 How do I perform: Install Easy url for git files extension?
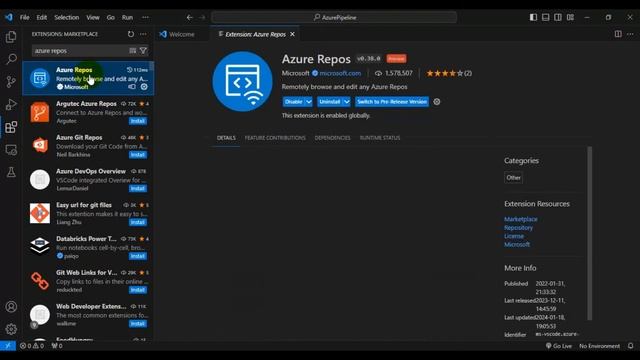(x=138, y=222)
